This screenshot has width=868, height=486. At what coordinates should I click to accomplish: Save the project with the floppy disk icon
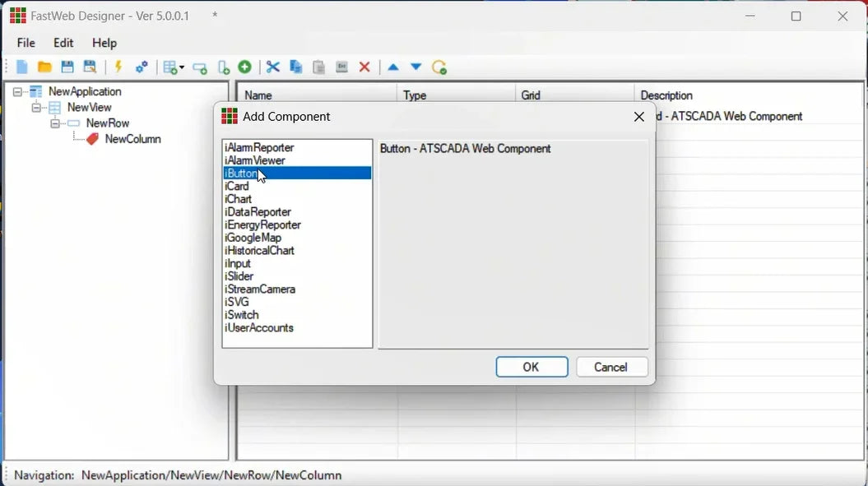coord(67,67)
